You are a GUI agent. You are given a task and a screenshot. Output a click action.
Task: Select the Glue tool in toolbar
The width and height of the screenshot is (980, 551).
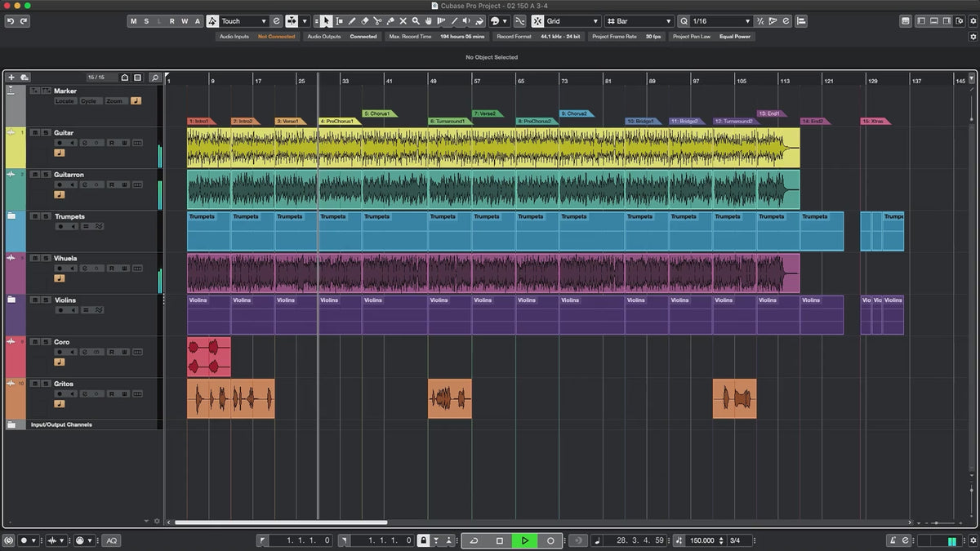[x=390, y=21]
